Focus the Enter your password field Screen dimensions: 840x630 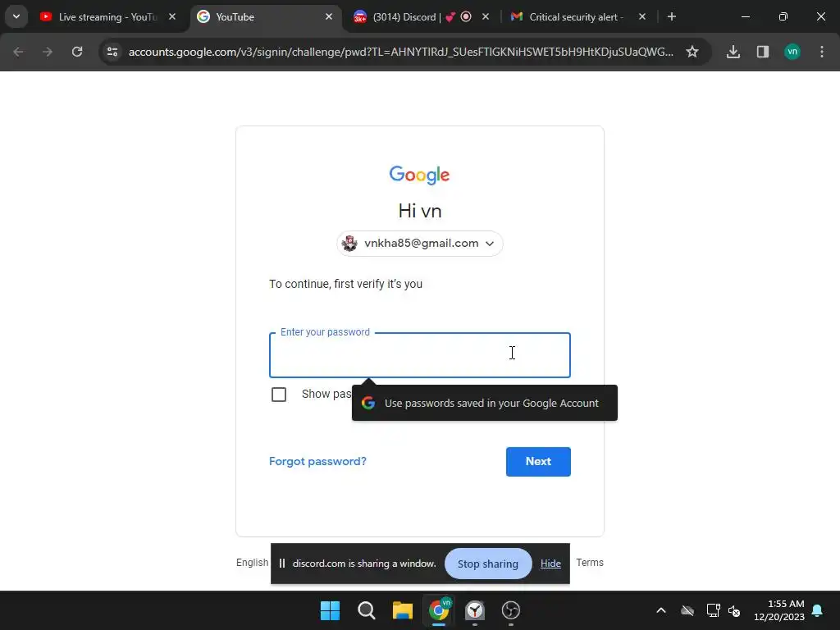tap(419, 355)
